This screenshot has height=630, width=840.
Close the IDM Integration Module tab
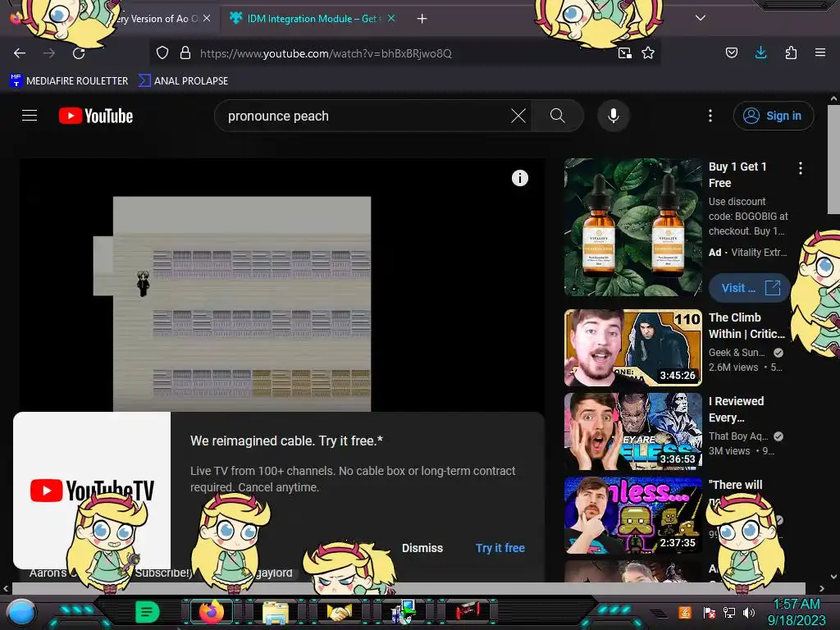(x=391, y=18)
